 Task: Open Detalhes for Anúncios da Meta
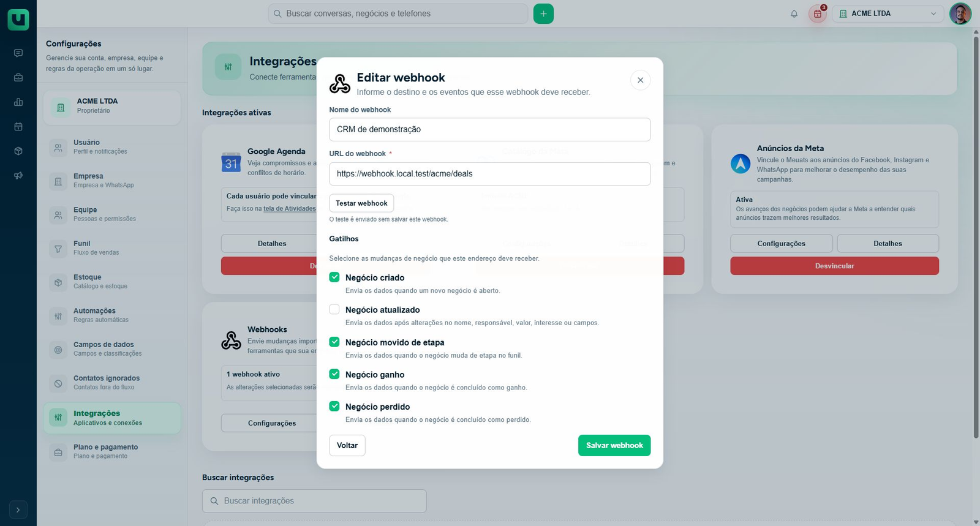tap(888, 244)
